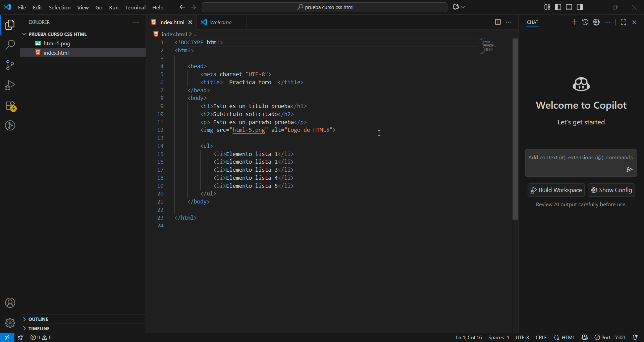Click the command center search box
Viewport: 644px width, 342px height.
coord(325,7)
